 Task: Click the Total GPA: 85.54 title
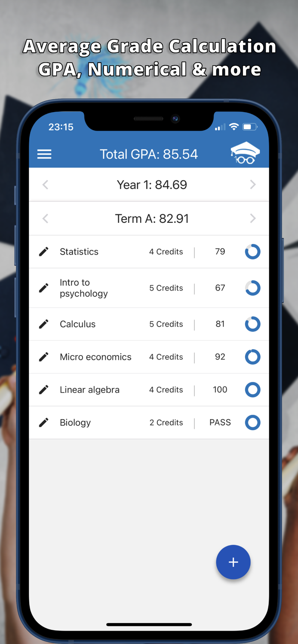point(149,154)
